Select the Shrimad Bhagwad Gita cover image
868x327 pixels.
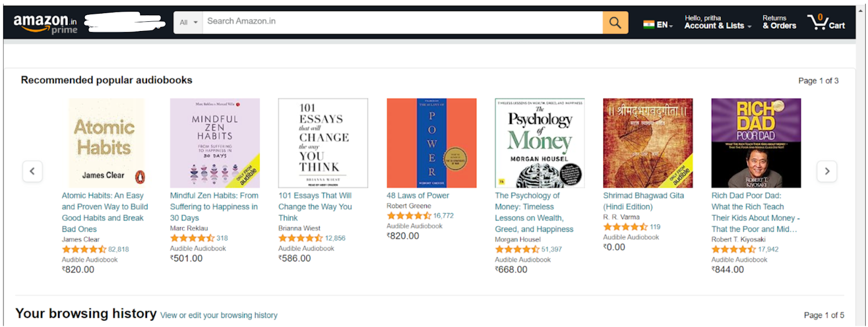point(648,143)
